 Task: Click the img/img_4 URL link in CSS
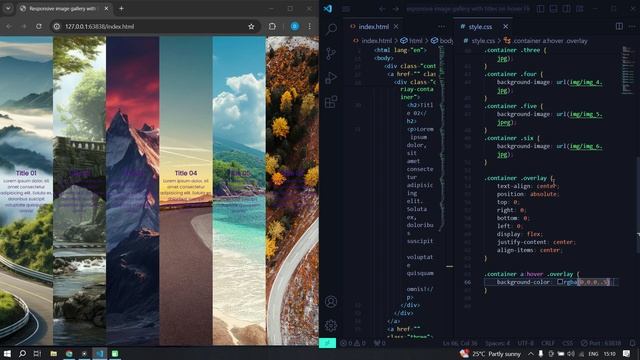pyautogui.click(x=586, y=82)
